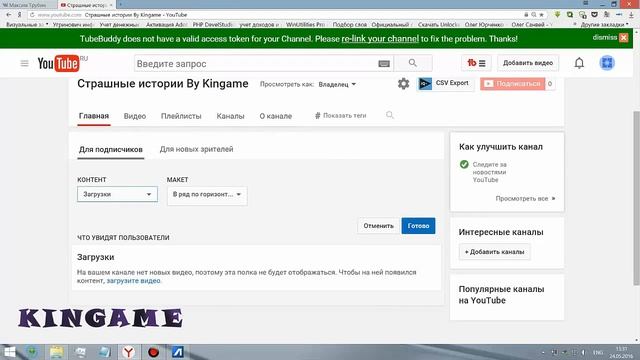Expand Просмотреть все arrow

[553, 198]
